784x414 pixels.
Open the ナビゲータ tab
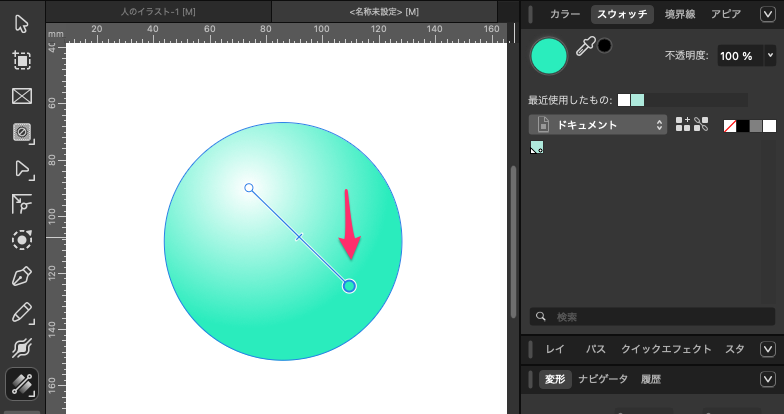point(603,379)
